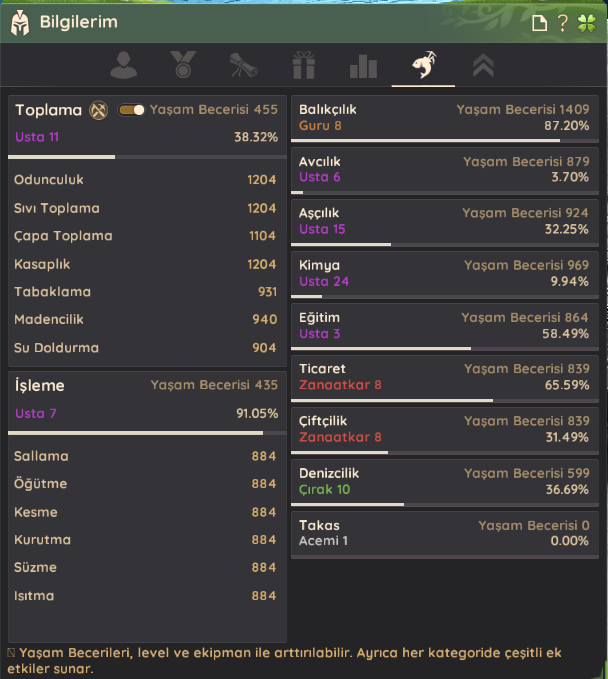Toggle the switch beside Toplama
The image size is (608, 679).
pyautogui.click(x=131, y=110)
